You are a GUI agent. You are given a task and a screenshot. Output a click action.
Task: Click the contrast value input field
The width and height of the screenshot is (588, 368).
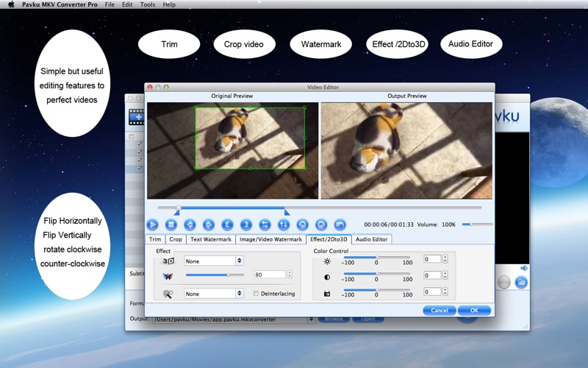[432, 275]
